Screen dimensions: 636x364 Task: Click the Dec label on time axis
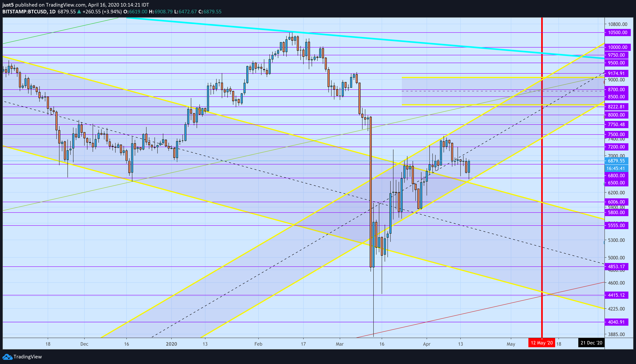click(x=84, y=344)
